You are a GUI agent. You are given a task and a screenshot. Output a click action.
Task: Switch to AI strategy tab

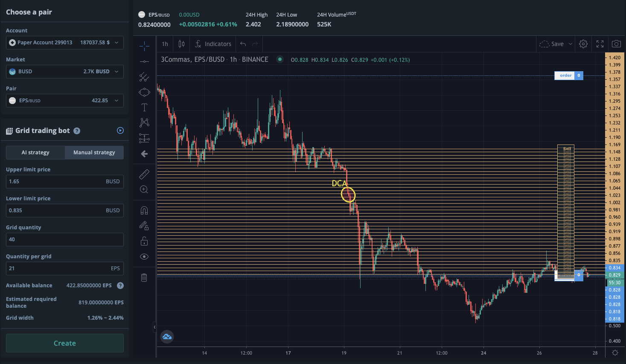tap(35, 153)
